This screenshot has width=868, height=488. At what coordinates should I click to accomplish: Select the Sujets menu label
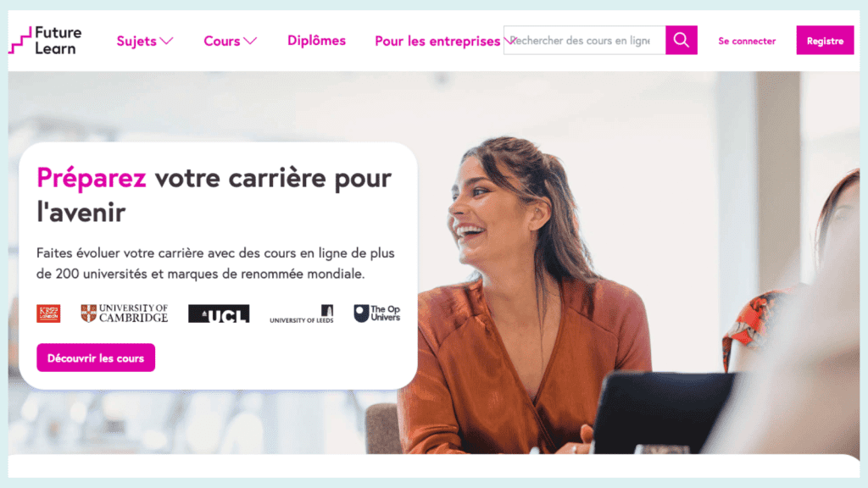coord(136,41)
